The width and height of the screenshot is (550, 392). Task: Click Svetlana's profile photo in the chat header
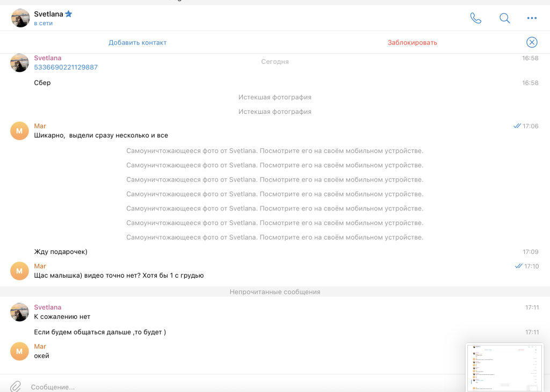click(x=20, y=18)
